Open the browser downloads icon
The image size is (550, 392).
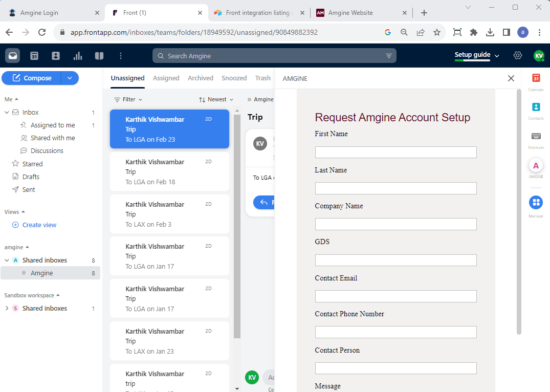pyautogui.click(x=490, y=32)
